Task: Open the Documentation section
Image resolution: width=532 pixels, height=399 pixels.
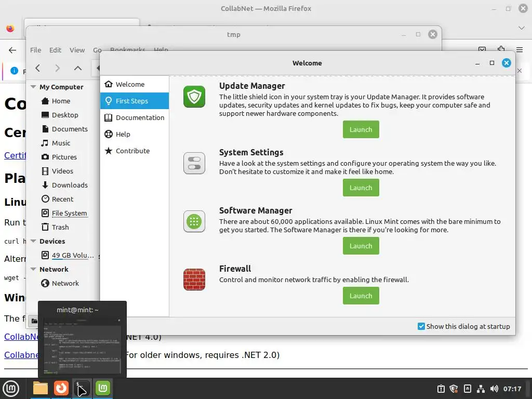Action: coord(135,117)
